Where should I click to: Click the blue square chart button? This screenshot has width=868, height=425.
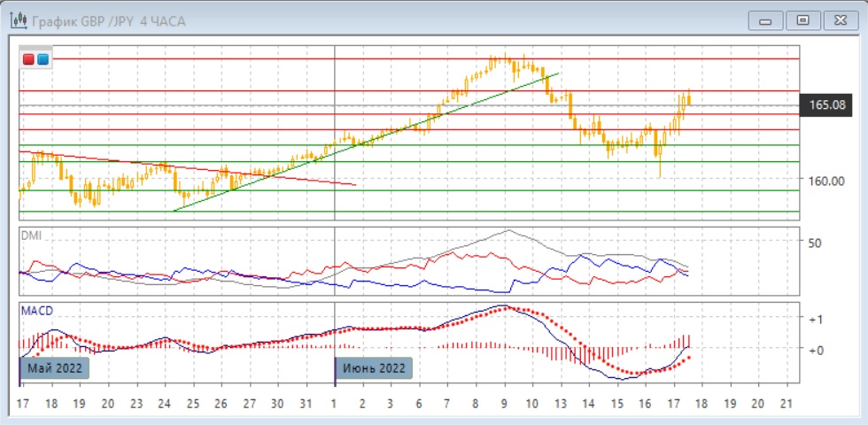pos(43,59)
